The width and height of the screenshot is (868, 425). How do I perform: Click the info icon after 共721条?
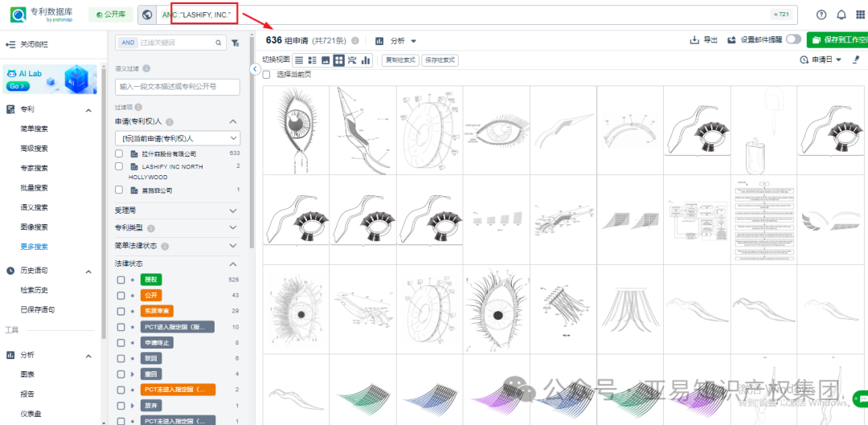coord(355,41)
